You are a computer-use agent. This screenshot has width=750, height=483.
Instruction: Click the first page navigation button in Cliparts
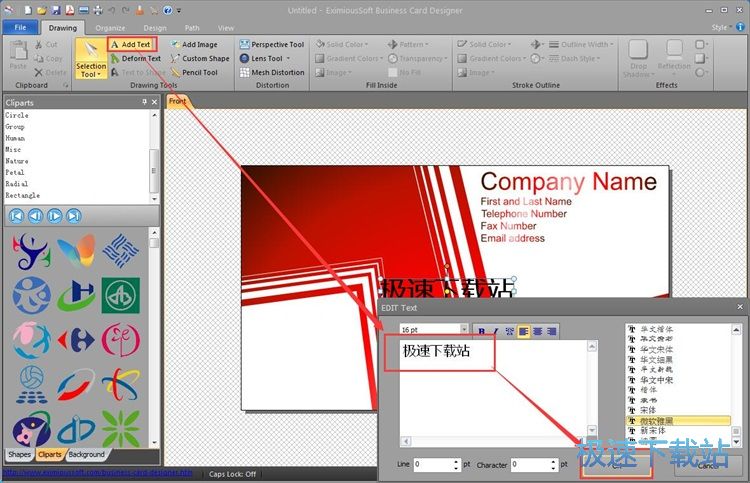click(16, 216)
